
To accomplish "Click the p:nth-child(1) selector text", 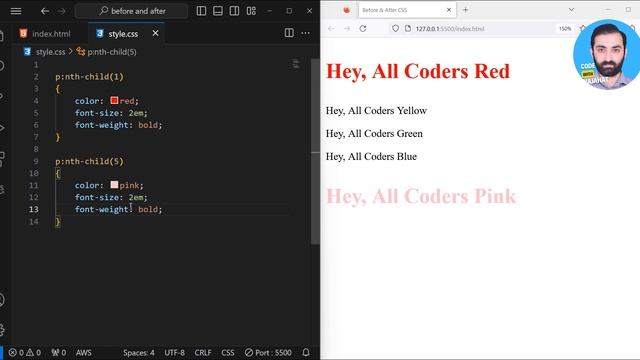I will [x=89, y=76].
